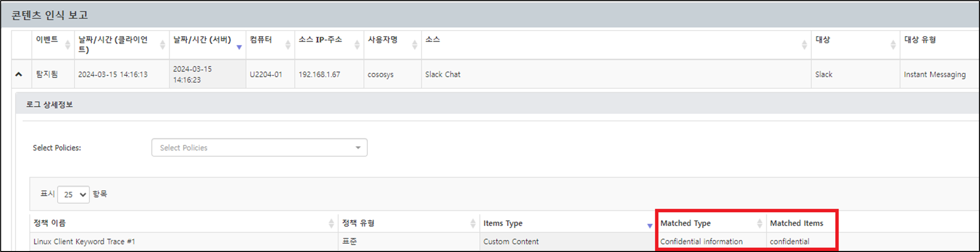Sort by 날짜/시간 (클라이언트) column arrows
Viewport: 980px width, 252px height.
coord(162,45)
